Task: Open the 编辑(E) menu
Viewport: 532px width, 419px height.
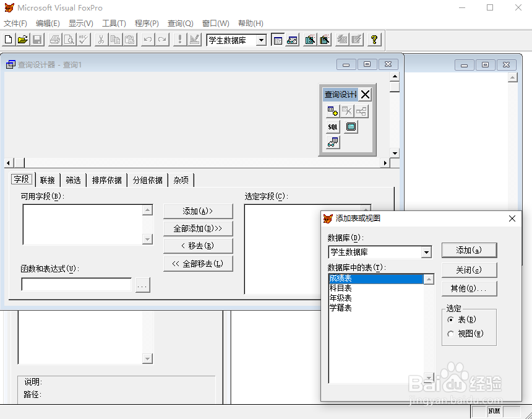Action: pyautogui.click(x=48, y=24)
